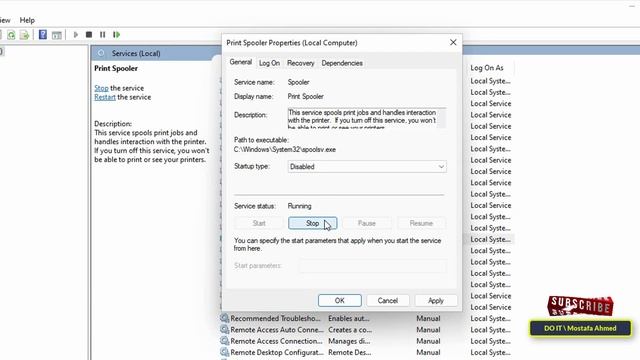Click the Start parameters input field
This screenshot has height=360, width=640.
[373, 266]
